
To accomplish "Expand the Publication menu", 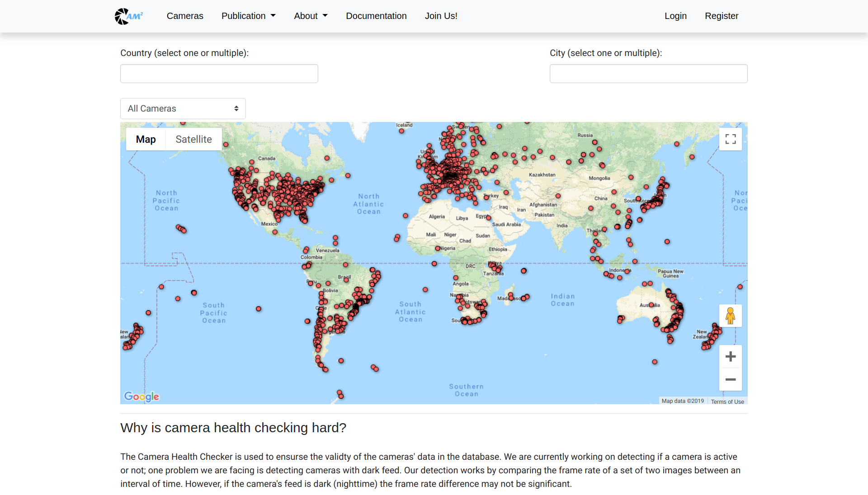I will (x=249, y=16).
